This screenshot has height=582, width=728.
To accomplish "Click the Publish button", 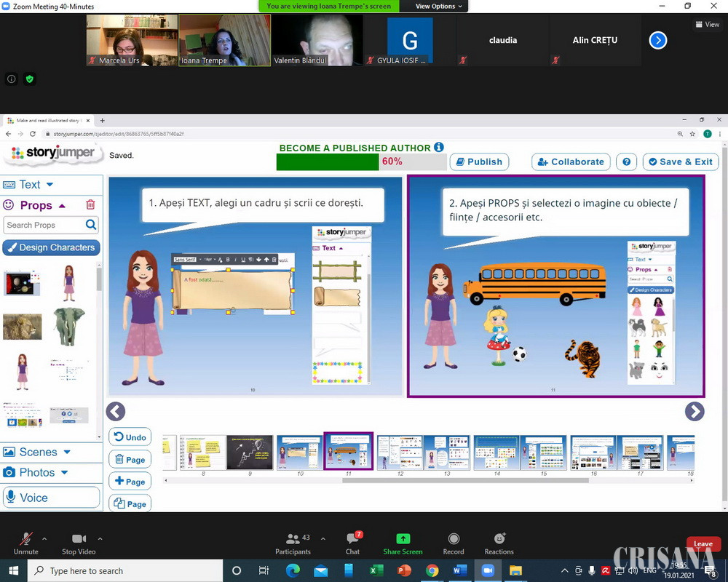I will [479, 162].
